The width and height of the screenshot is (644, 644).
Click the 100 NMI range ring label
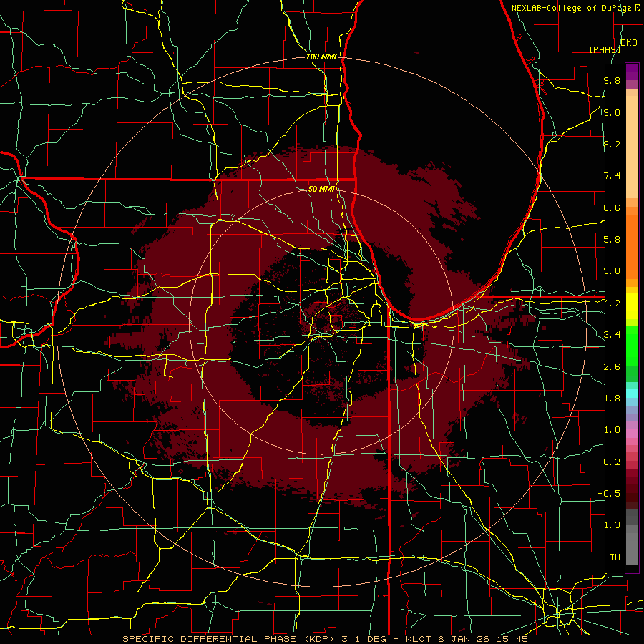coord(321,57)
